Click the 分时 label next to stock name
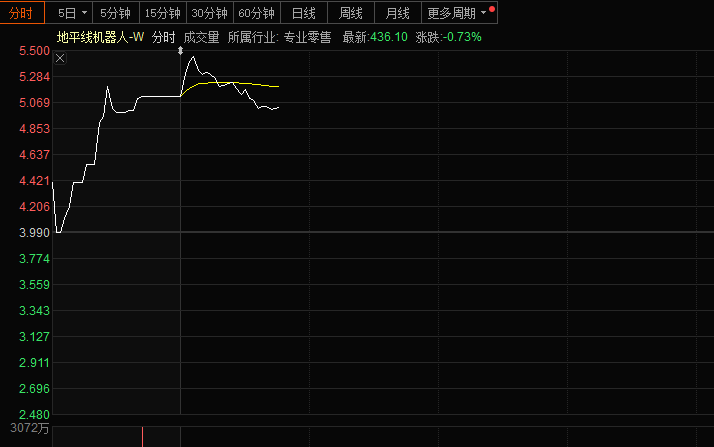This screenshot has width=714, height=447. (164, 37)
